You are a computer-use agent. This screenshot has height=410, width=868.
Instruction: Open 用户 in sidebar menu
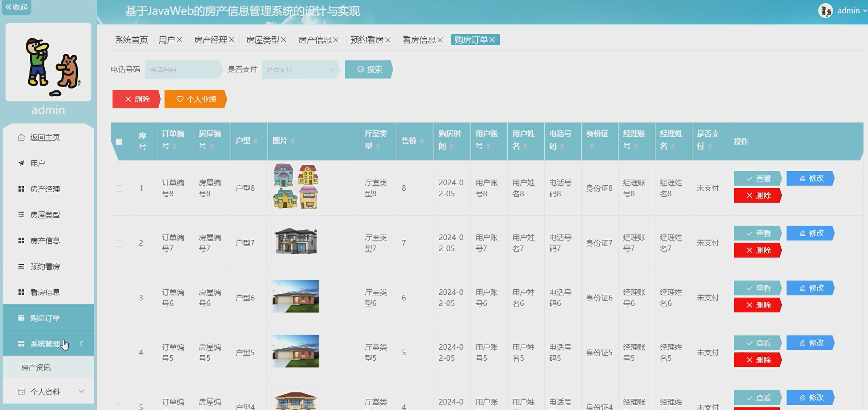point(48,163)
